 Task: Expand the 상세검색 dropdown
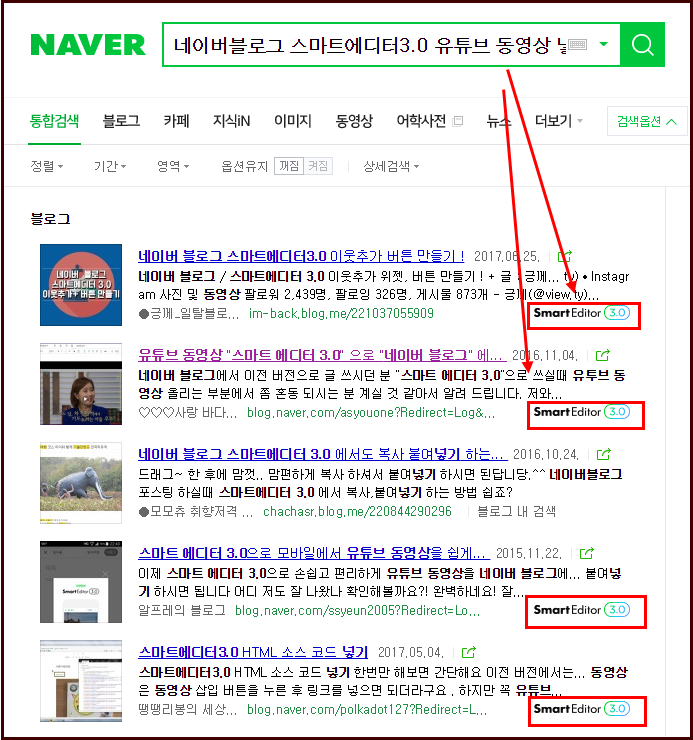coord(391,166)
